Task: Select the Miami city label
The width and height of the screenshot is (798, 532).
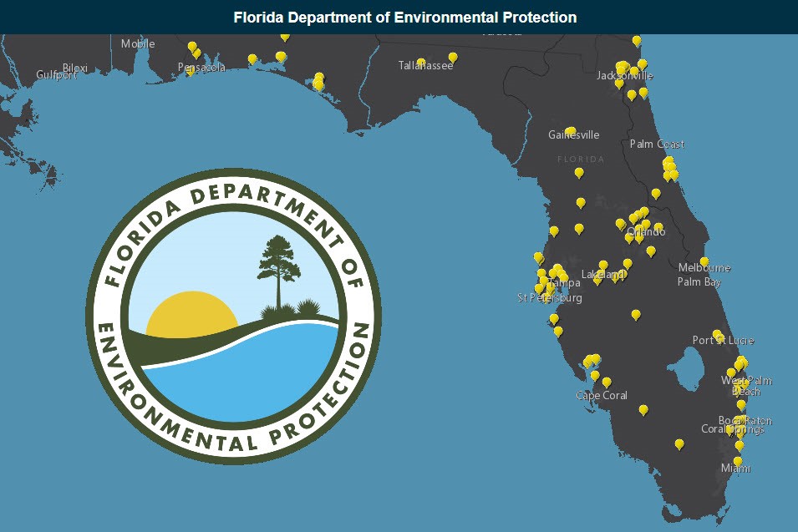Action: point(736,468)
